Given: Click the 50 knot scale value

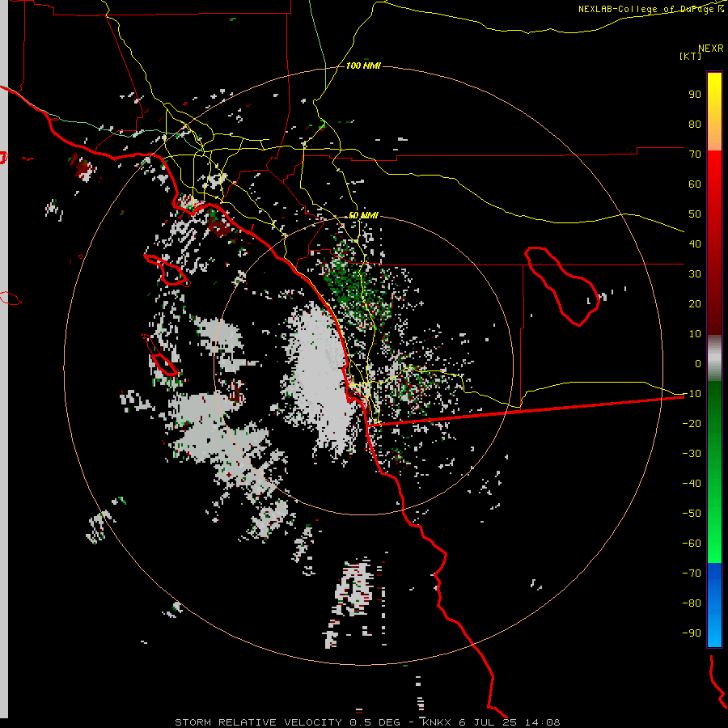Looking at the screenshot, I should pyautogui.click(x=695, y=214).
